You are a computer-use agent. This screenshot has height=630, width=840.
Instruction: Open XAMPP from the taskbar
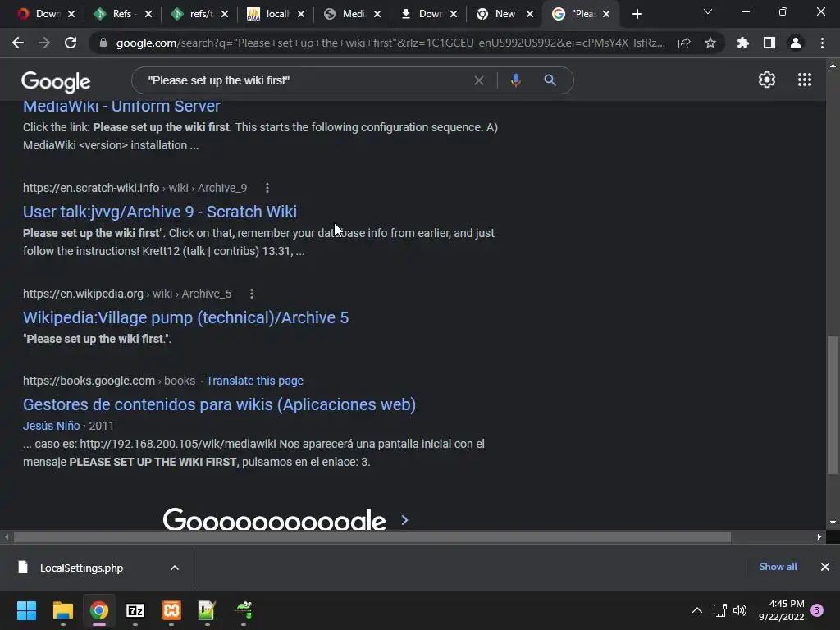tap(171, 610)
